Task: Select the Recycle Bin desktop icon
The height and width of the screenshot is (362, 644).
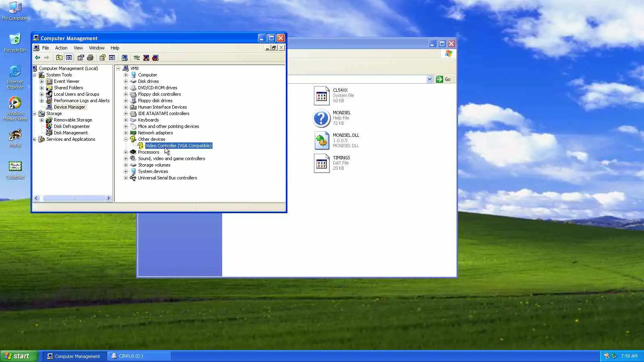Action: pyautogui.click(x=15, y=43)
